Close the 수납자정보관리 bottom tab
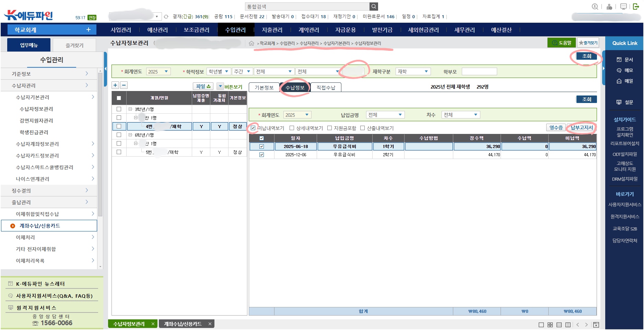Image resolution: width=644 pixels, height=330 pixels. pyautogui.click(x=153, y=324)
